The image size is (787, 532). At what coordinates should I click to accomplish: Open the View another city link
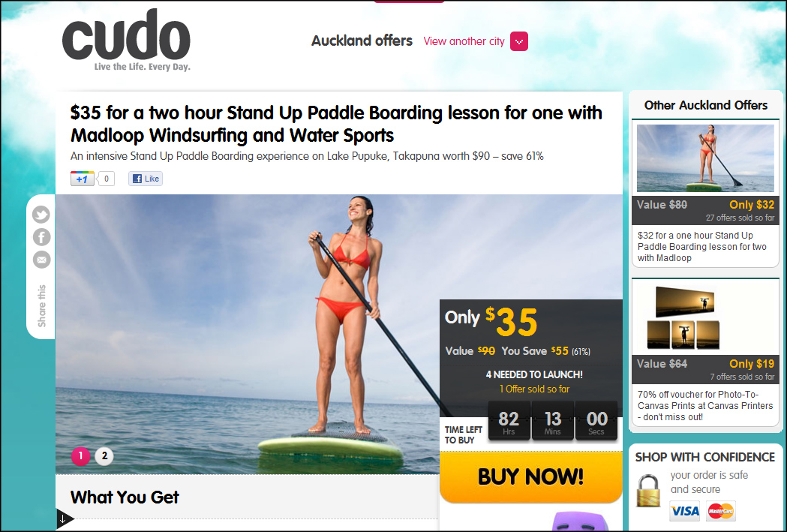(x=464, y=41)
